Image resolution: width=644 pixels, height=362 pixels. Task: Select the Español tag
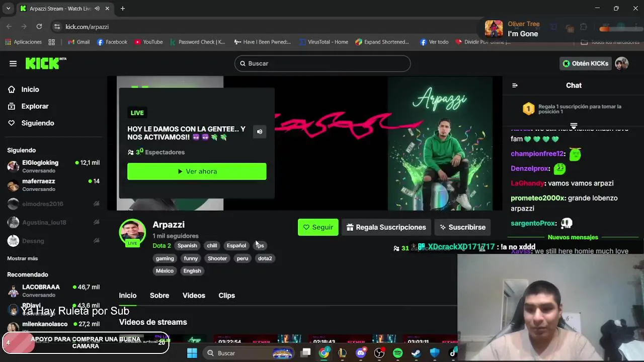[x=236, y=245]
